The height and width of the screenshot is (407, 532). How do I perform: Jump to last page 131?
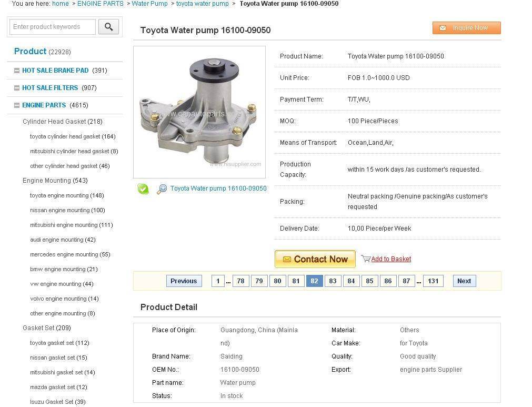click(x=433, y=281)
